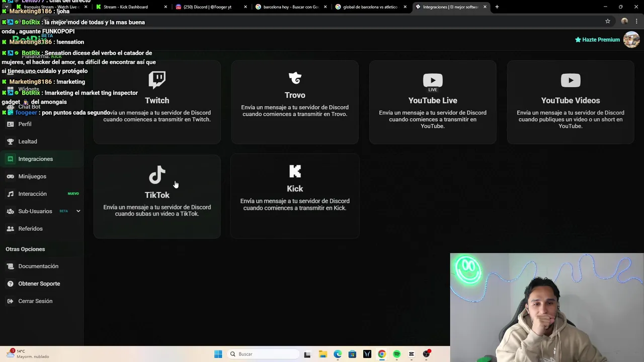Open Referidos in the sidebar
This screenshot has height=362, width=644.
[30, 229]
